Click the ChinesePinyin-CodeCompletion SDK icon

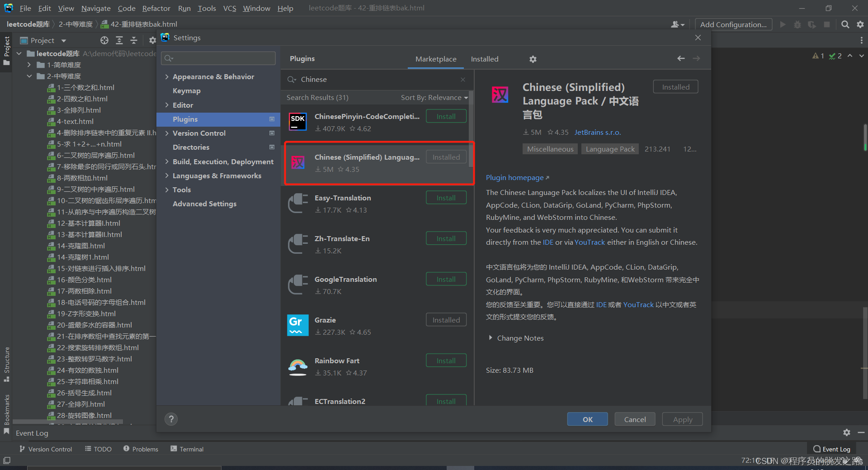tap(297, 122)
